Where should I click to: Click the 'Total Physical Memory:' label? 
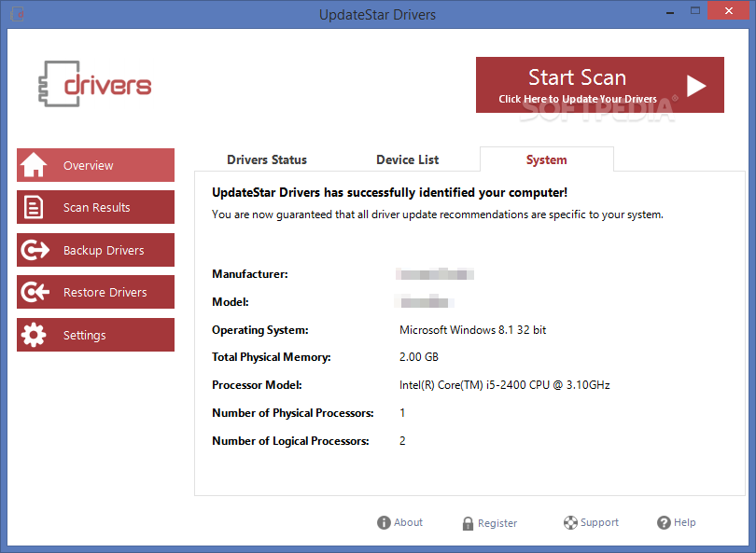tap(272, 357)
